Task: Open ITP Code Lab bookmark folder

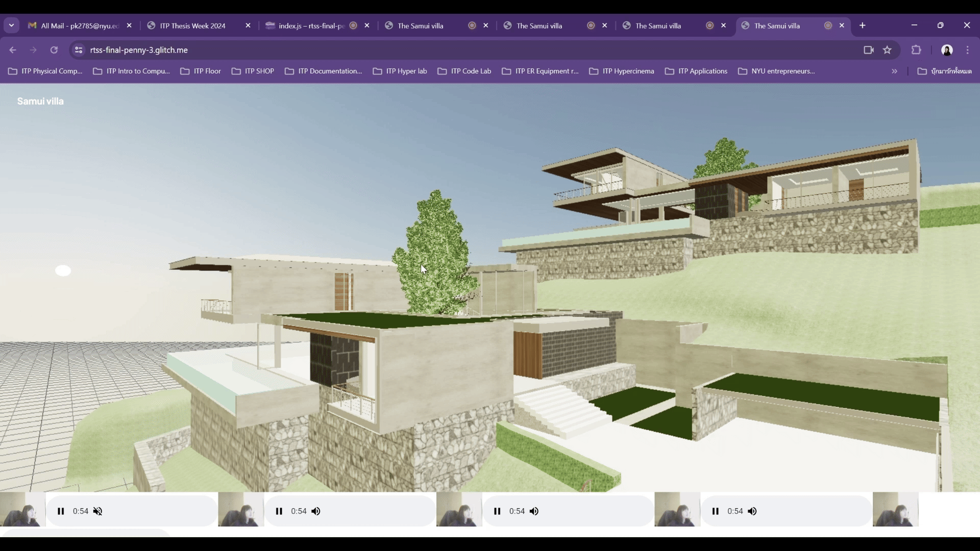Action: pos(464,71)
